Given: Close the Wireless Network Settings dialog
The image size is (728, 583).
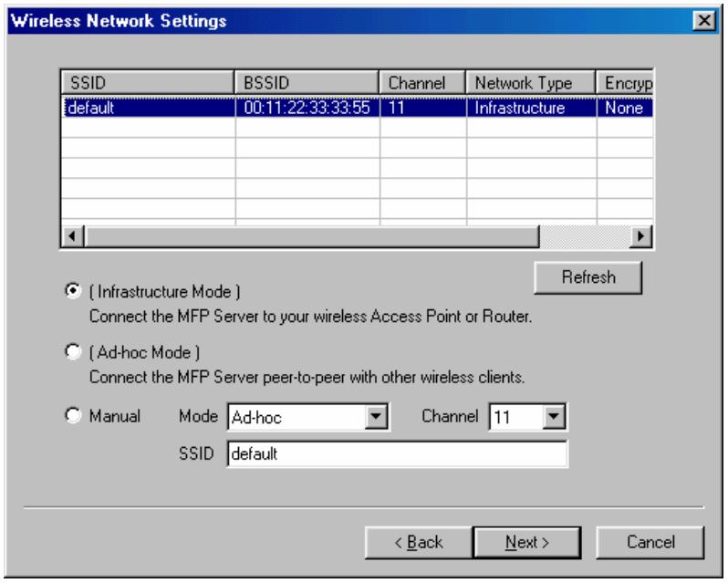Looking at the screenshot, I should click(x=704, y=20).
